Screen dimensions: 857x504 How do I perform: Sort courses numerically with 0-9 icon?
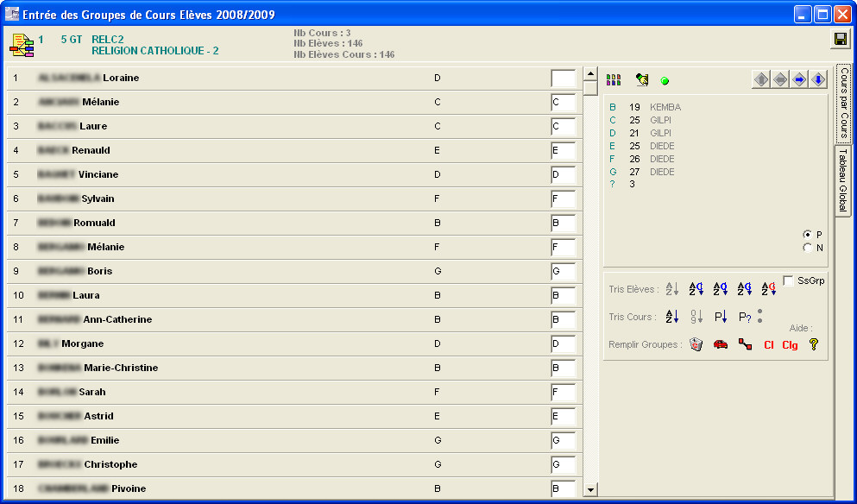(696, 317)
